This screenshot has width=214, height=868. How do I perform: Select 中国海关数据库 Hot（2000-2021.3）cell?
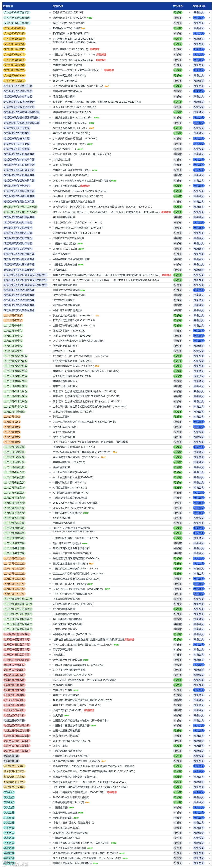tap(112, 634)
